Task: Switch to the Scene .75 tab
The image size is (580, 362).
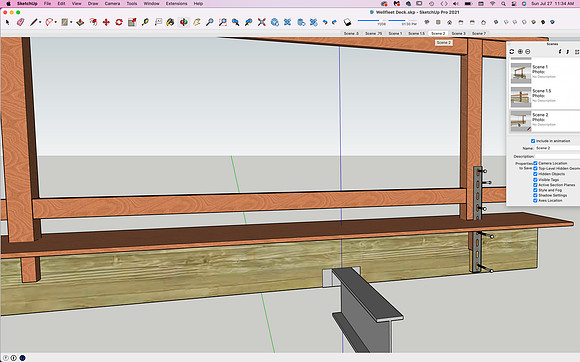Action: (374, 33)
